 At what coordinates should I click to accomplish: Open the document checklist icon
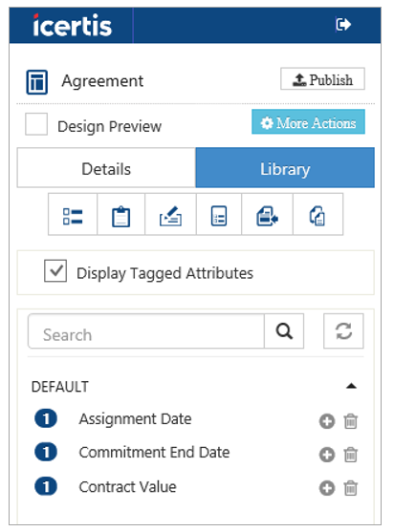tap(219, 215)
